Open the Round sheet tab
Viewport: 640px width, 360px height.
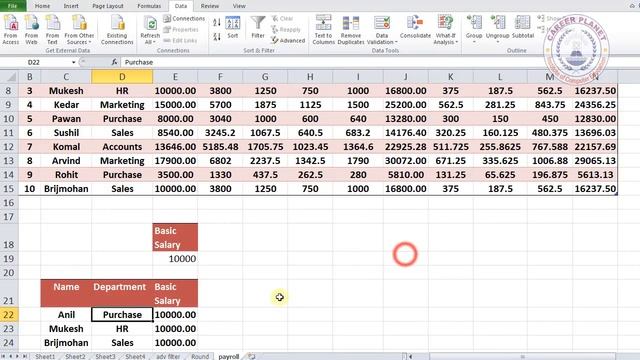200,356
